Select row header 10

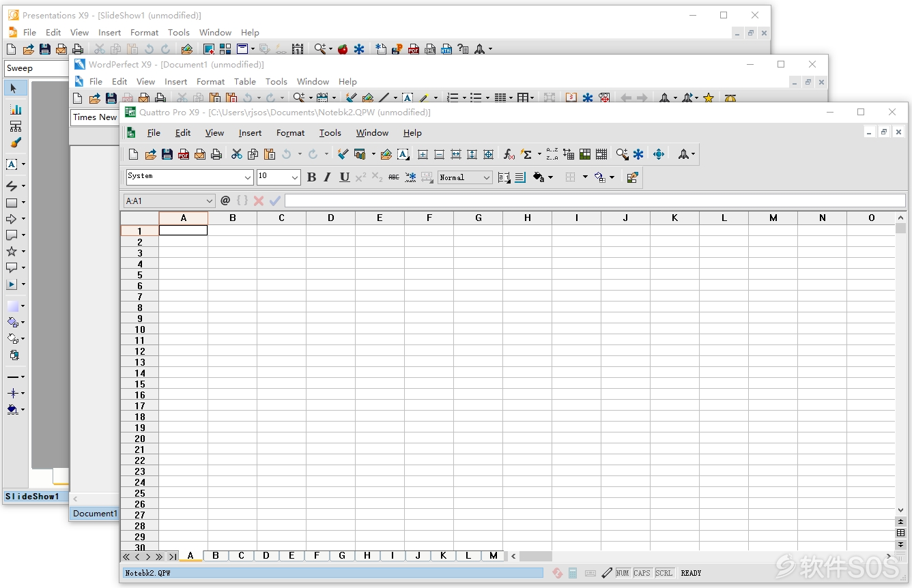[x=140, y=329]
